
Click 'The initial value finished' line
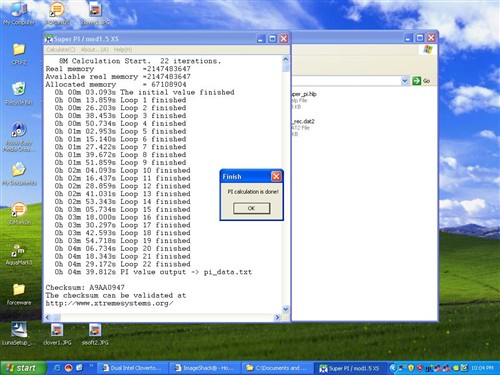pyautogui.click(x=145, y=92)
